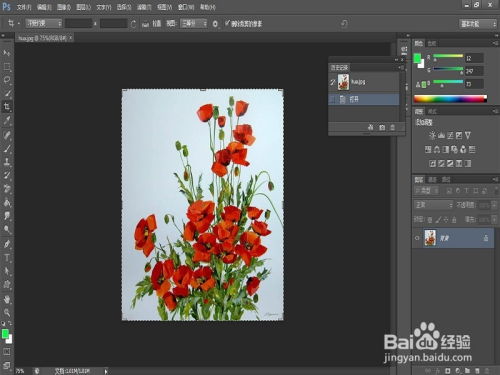Screen dimensions: 500x375
Task: Click the status bar info arrow
Action: tap(106, 371)
